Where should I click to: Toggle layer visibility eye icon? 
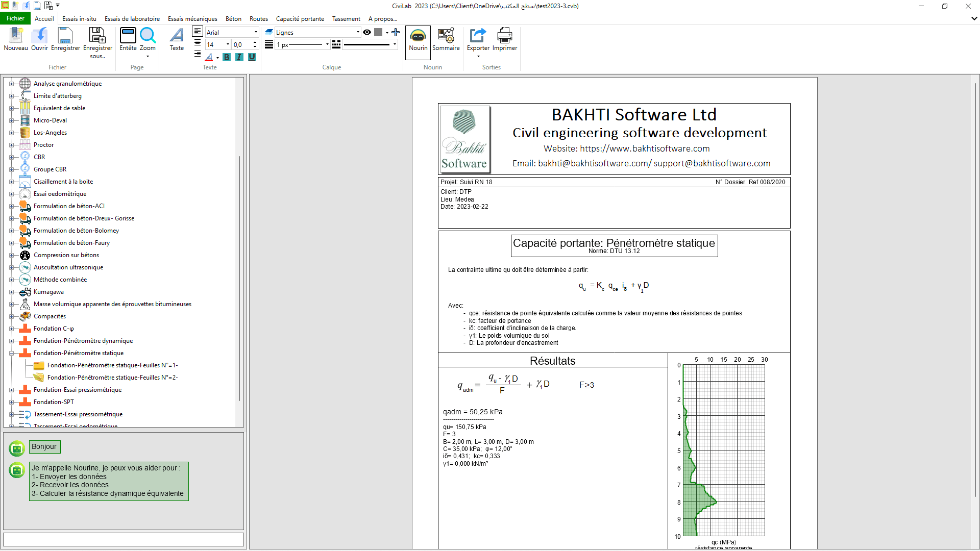[367, 32]
